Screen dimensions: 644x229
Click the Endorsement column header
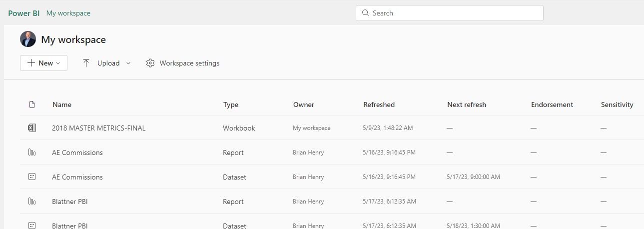point(552,104)
